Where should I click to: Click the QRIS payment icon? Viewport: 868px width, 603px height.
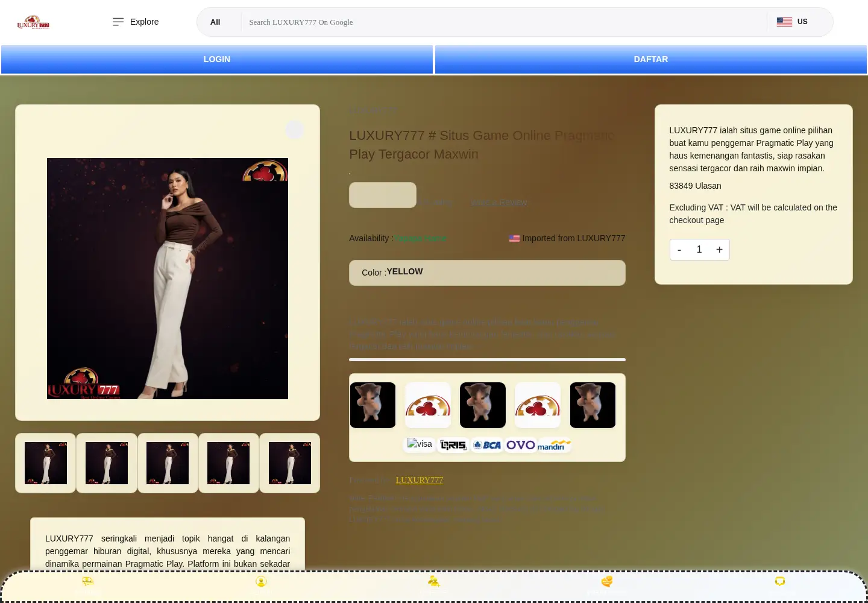453,445
